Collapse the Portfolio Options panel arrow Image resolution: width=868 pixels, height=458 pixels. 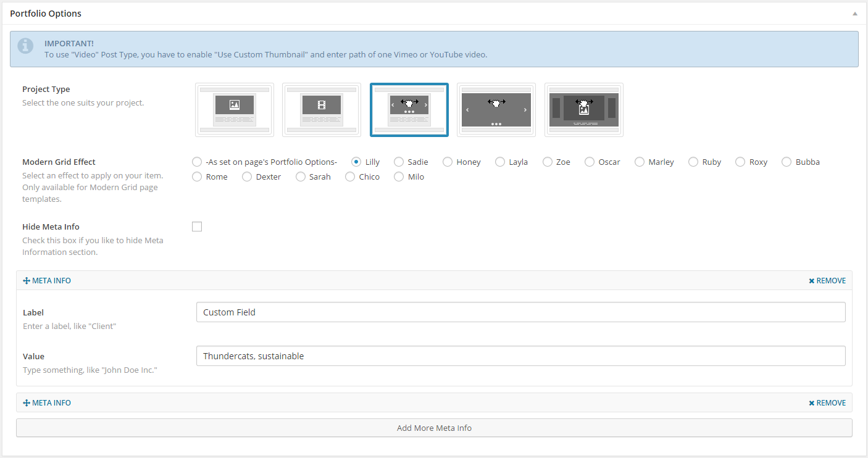(x=854, y=14)
